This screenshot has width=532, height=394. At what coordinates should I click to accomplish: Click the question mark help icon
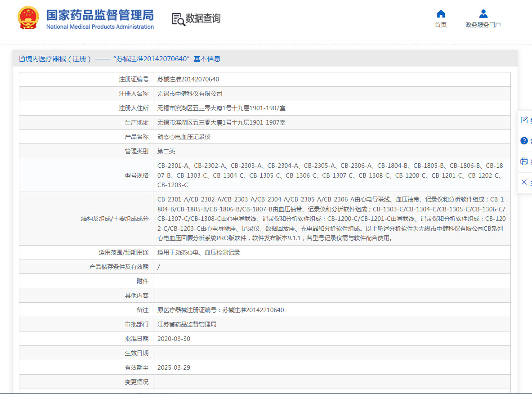(x=524, y=140)
